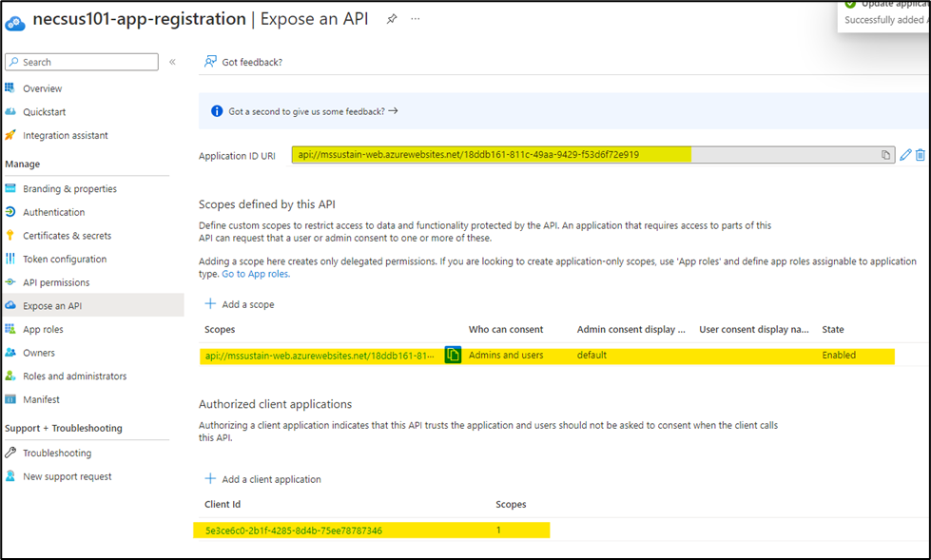Open the api://mssustain-web scope link
Image resolution: width=931 pixels, height=560 pixels.
[x=320, y=356]
